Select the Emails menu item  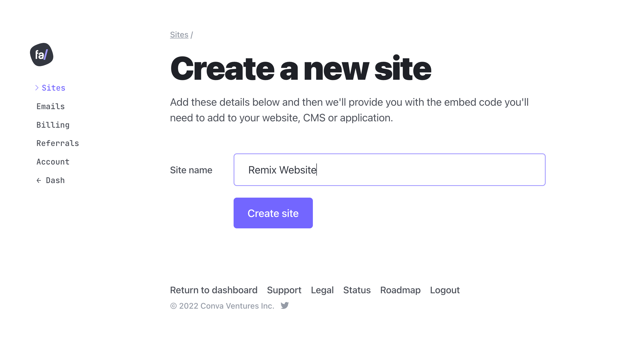[50, 106]
